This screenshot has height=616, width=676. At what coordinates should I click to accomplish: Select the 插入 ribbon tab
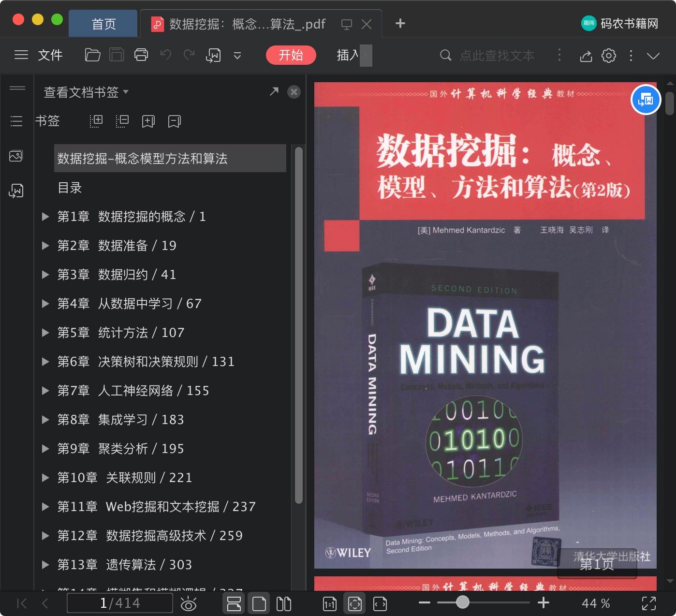(348, 55)
